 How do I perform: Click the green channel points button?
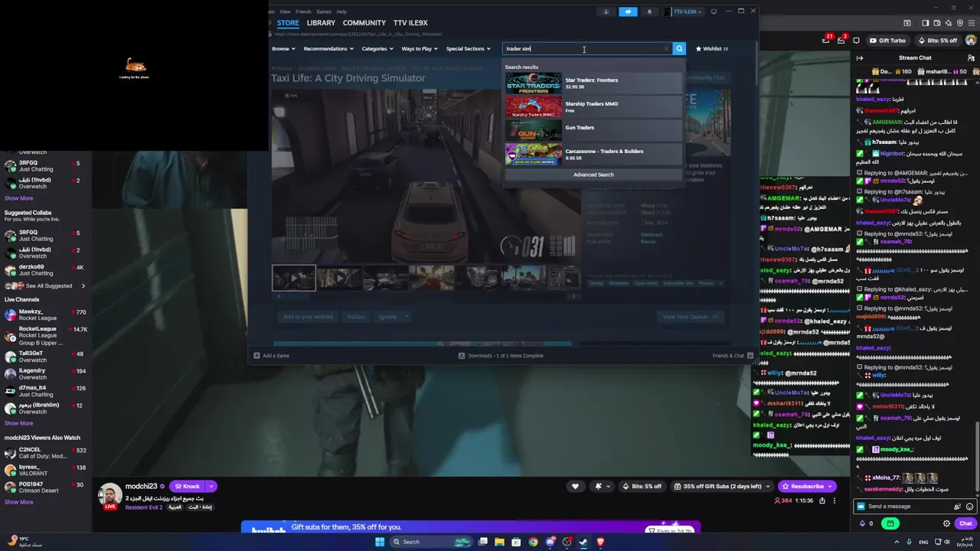890,523
